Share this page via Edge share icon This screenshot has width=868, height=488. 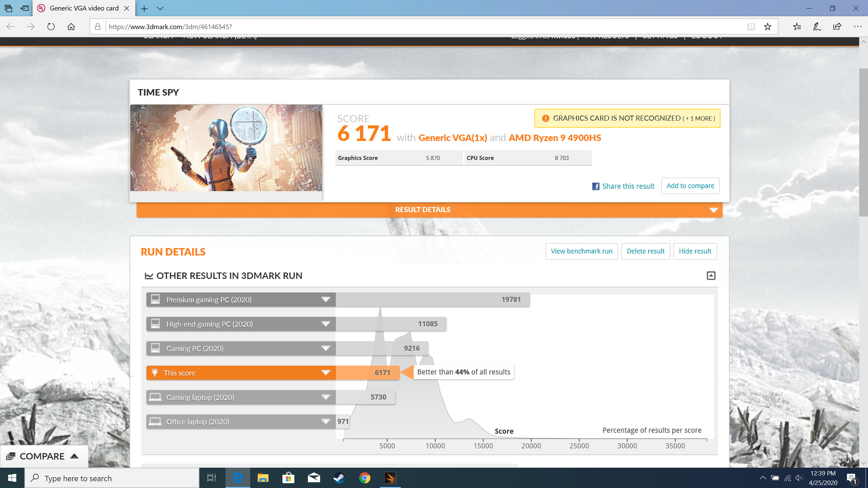(837, 27)
